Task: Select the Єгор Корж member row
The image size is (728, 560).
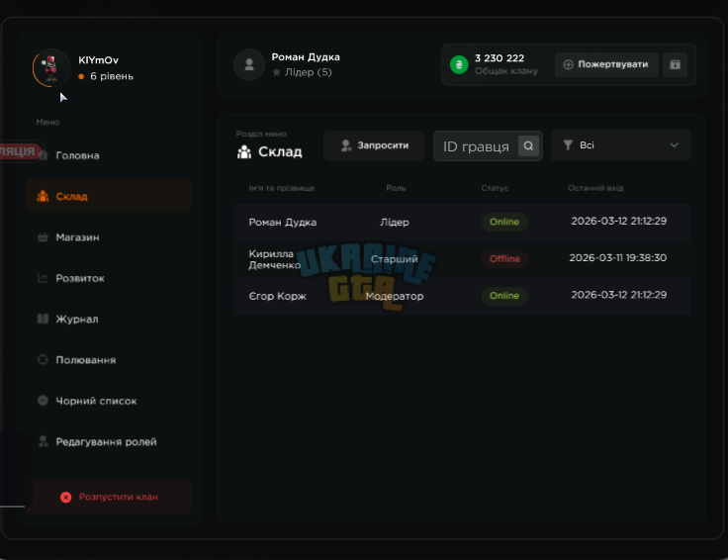Action: pos(462,296)
